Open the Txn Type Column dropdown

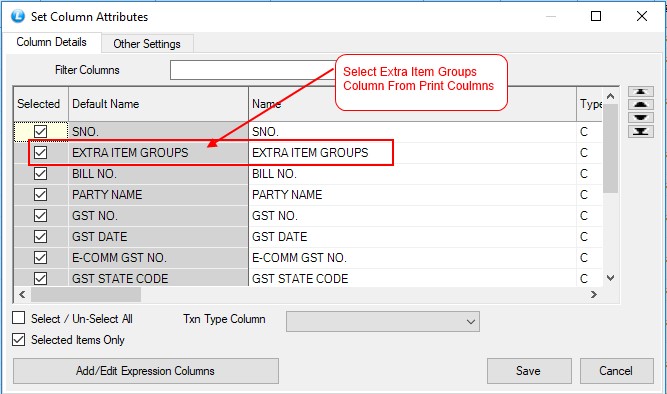[383, 321]
